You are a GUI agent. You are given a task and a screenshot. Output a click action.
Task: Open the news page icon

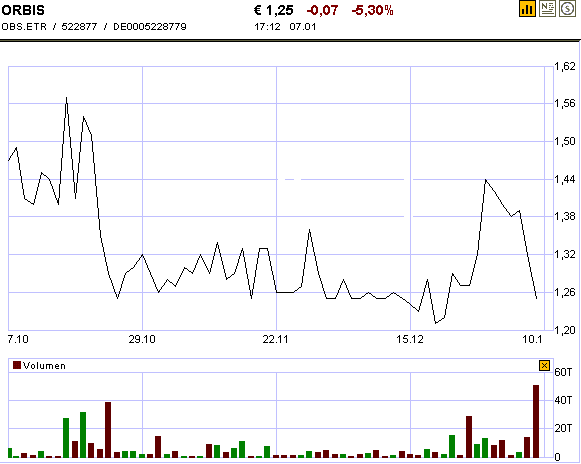pyautogui.click(x=547, y=9)
